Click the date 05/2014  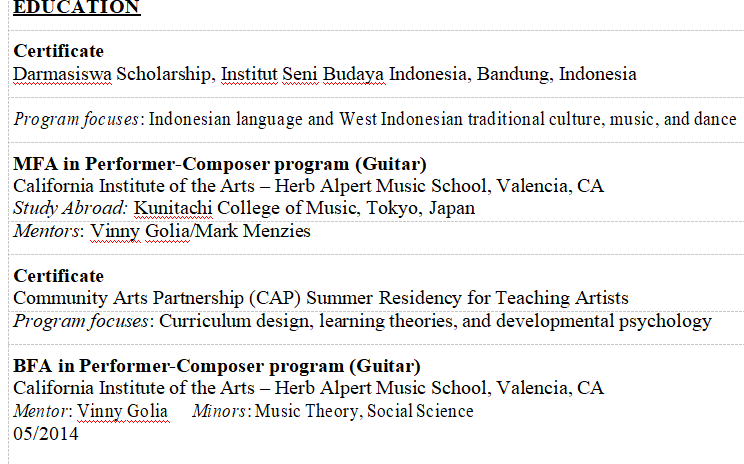tap(46, 433)
